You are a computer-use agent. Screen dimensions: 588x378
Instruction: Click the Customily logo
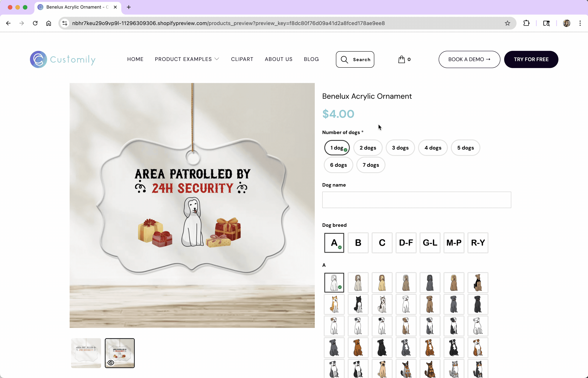tap(63, 59)
